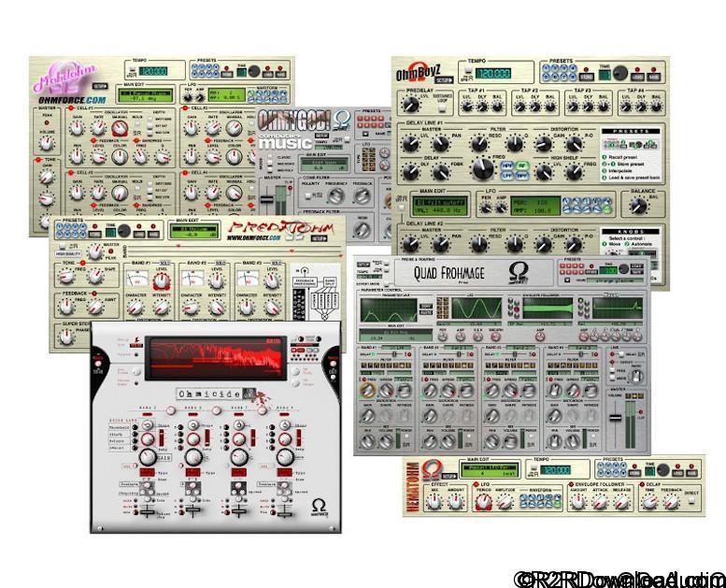Click the Envelope Follower display in Quad Frohmage
The width and height of the screenshot is (726, 588).
[x=548, y=308]
